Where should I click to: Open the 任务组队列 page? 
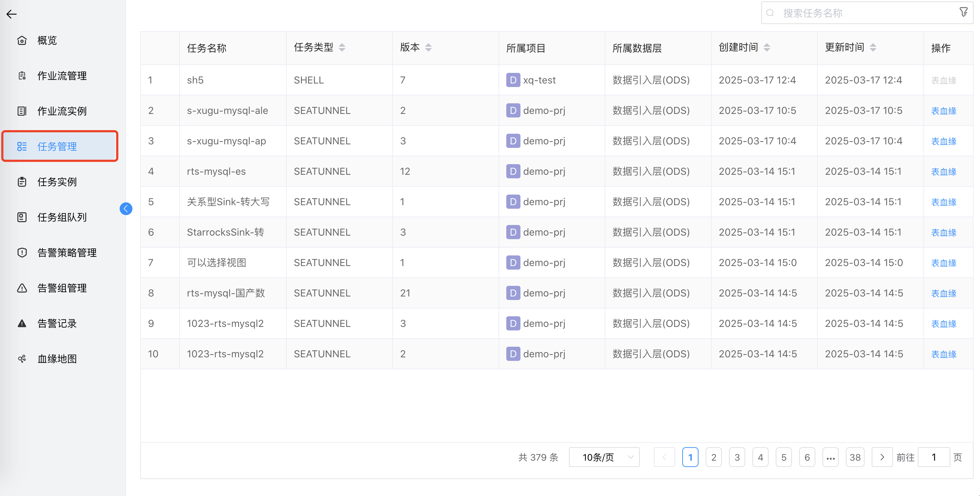(x=62, y=217)
